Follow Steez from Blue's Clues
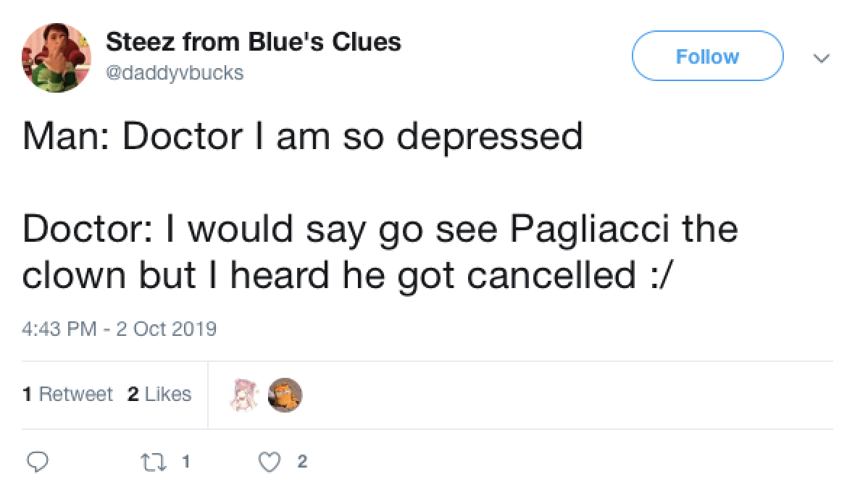868x498 pixels. tap(707, 56)
